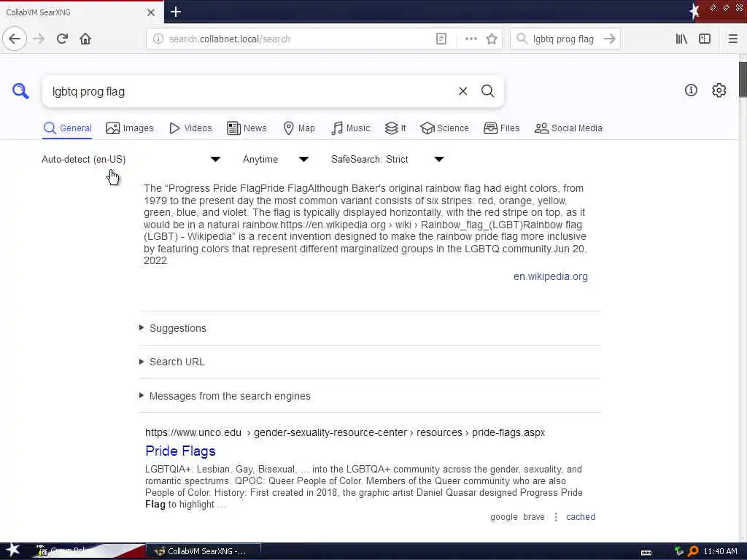
Task: Open the star Start button on taskbar
Action: (x=12, y=550)
